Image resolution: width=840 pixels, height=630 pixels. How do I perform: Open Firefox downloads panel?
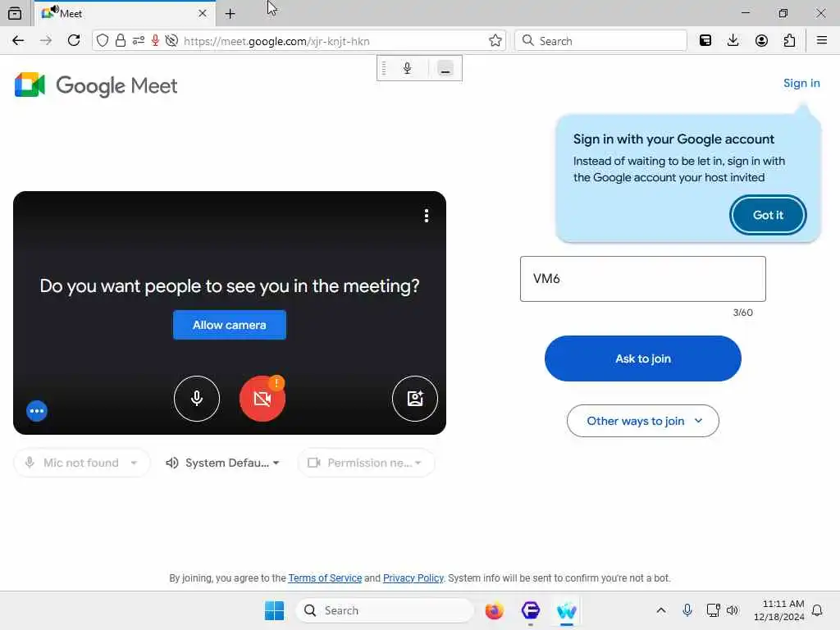click(x=733, y=41)
